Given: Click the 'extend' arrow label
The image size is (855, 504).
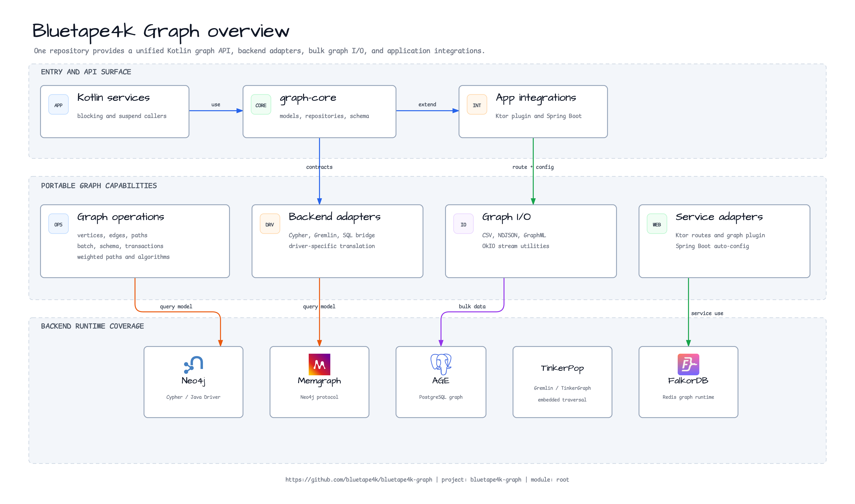Looking at the screenshot, I should click(427, 105).
